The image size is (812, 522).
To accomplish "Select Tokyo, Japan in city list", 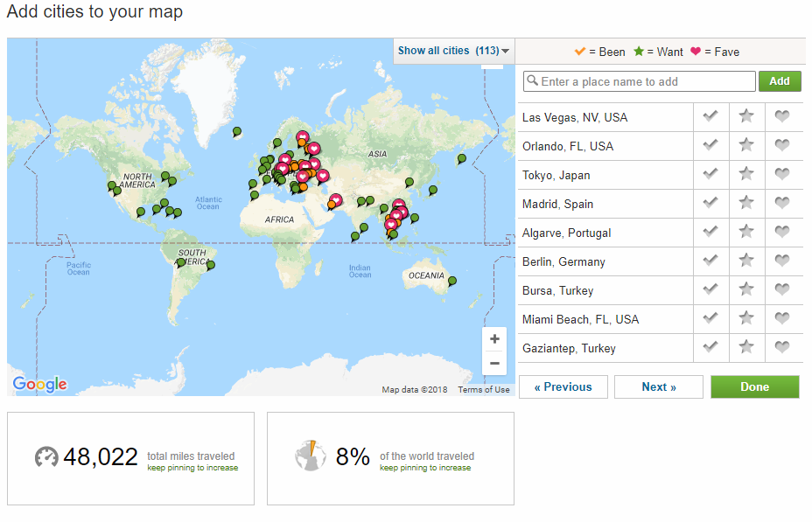I will pos(556,176).
